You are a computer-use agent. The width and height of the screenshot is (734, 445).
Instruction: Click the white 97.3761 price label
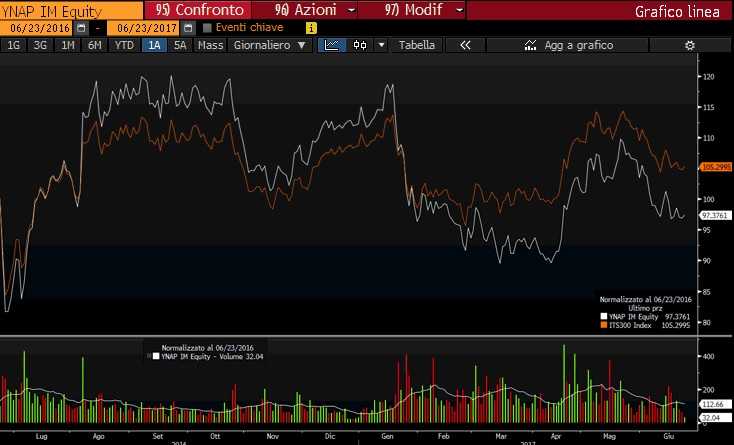pyautogui.click(x=716, y=216)
